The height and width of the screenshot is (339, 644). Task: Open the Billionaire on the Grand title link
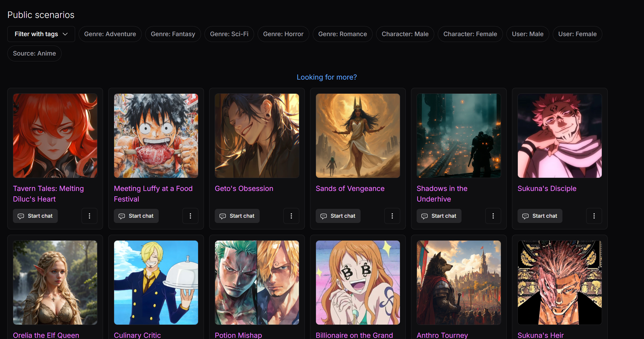pos(354,335)
